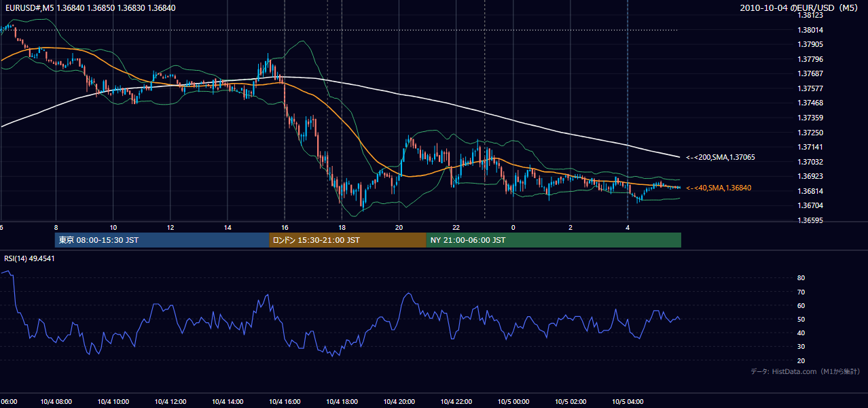Click bottom time label 10/4 14:00
This screenshot has width=868, height=408.
227,401
